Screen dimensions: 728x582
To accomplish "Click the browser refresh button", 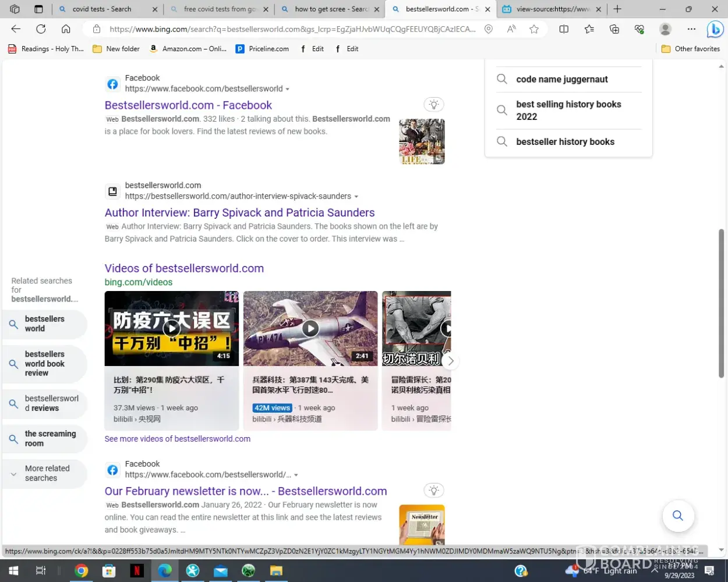I will 41,29.
